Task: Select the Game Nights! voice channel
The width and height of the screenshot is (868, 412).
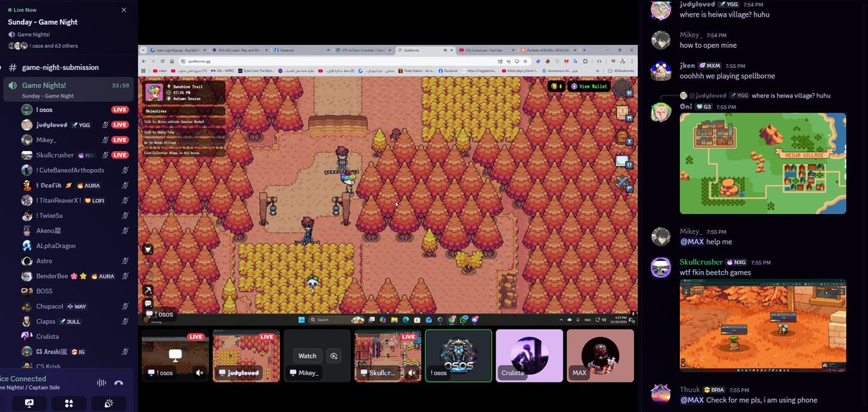Action: pyautogui.click(x=69, y=89)
